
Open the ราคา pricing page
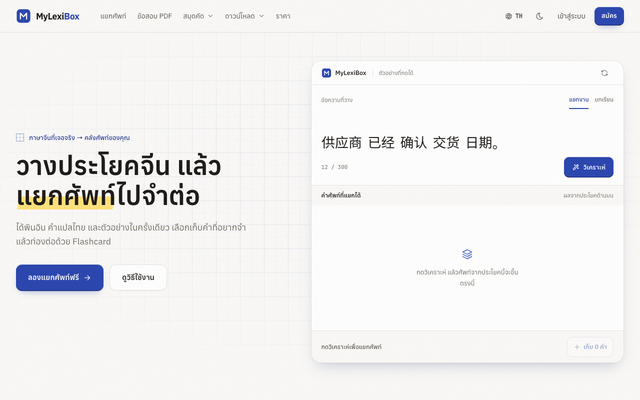click(x=283, y=16)
